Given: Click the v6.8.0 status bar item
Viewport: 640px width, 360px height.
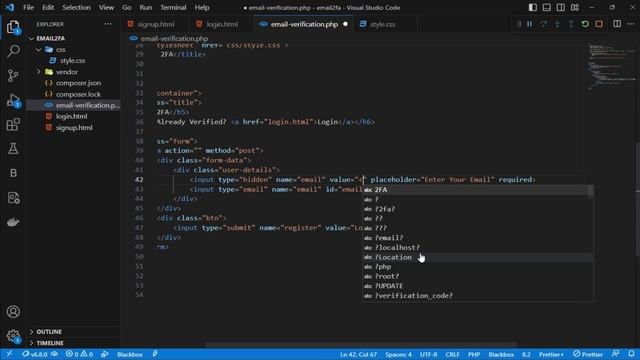Looking at the screenshot, I should [x=40, y=354].
